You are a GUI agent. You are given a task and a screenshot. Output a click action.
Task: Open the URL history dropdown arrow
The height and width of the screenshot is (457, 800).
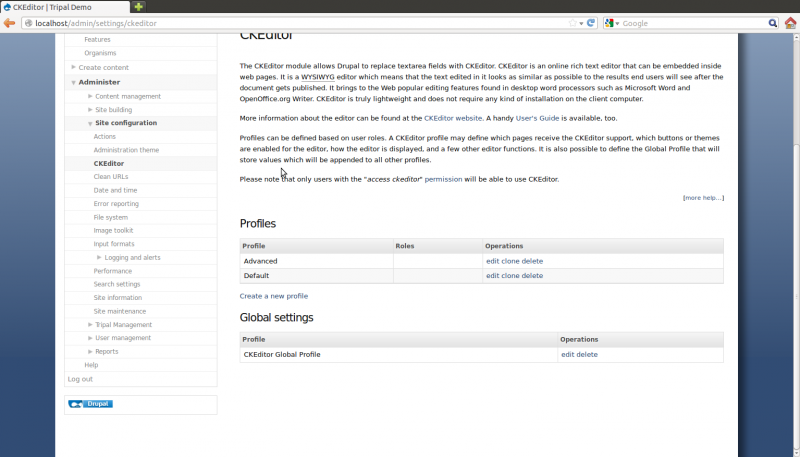581,23
